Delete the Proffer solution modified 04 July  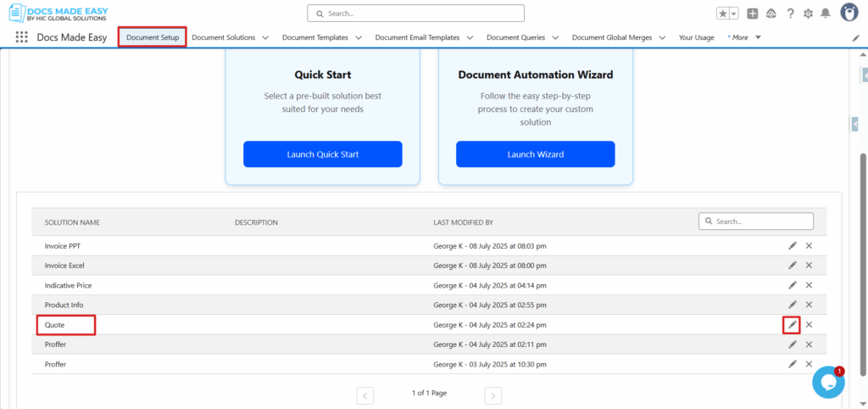coord(809,345)
